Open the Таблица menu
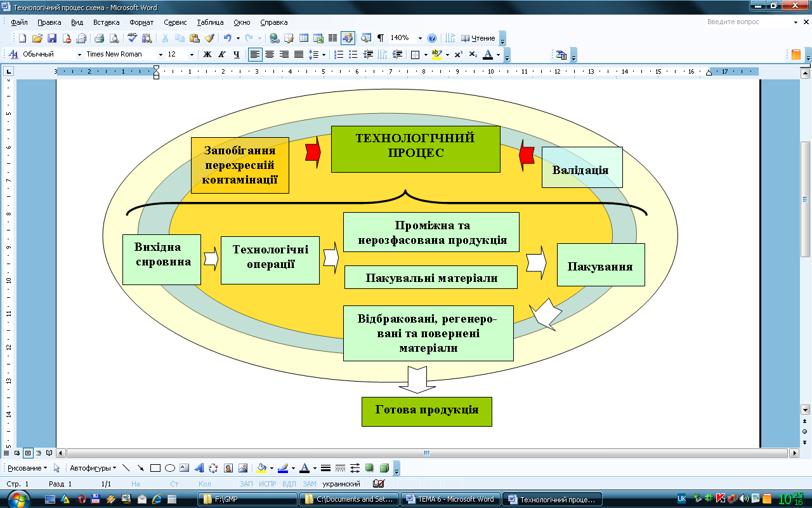Screen dimensions: 812x508 [x=210, y=22]
